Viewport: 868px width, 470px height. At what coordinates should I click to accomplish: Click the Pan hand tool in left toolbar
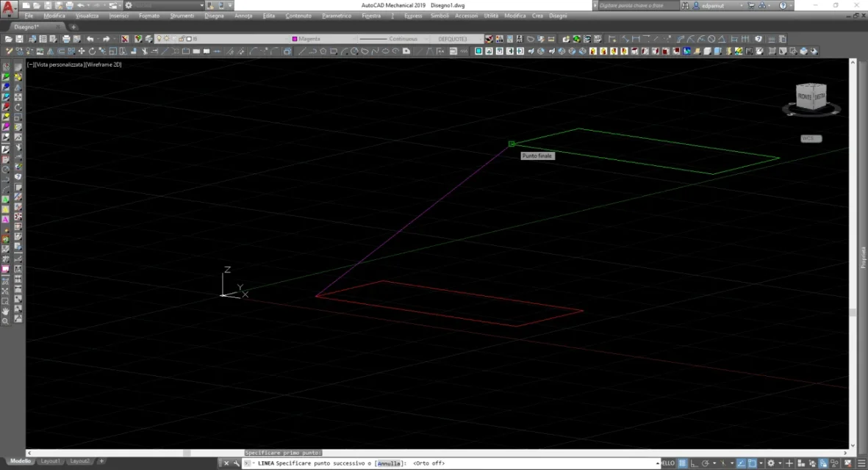click(6, 311)
